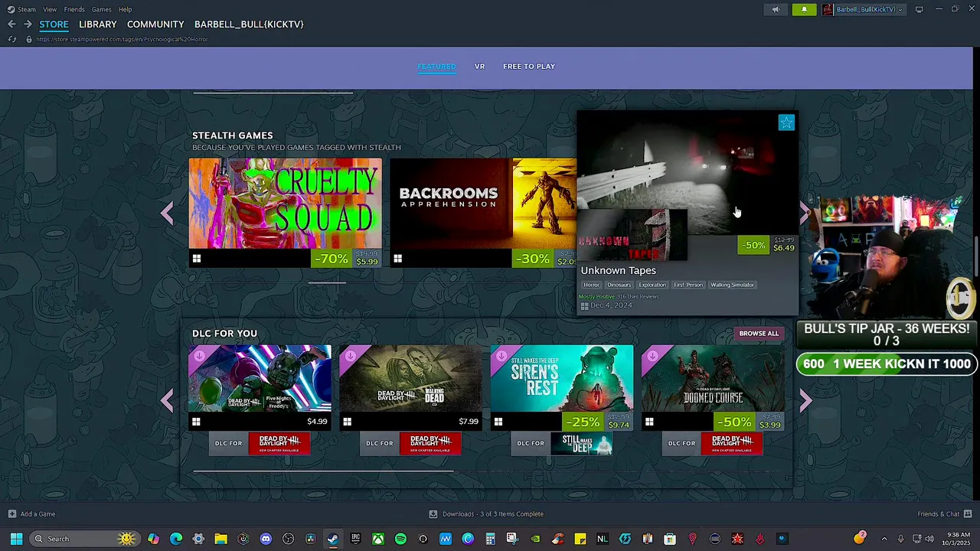Open Discord from the taskbar
The image size is (980, 551).
click(x=266, y=539)
